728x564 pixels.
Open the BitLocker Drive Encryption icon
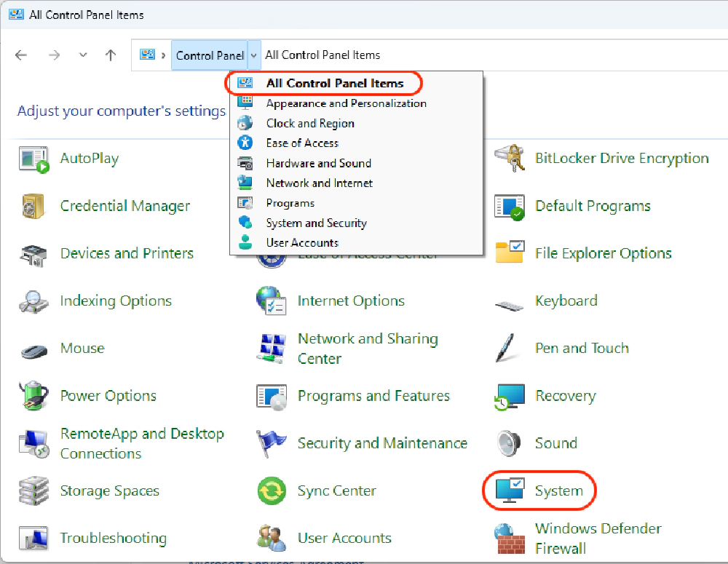click(510, 158)
